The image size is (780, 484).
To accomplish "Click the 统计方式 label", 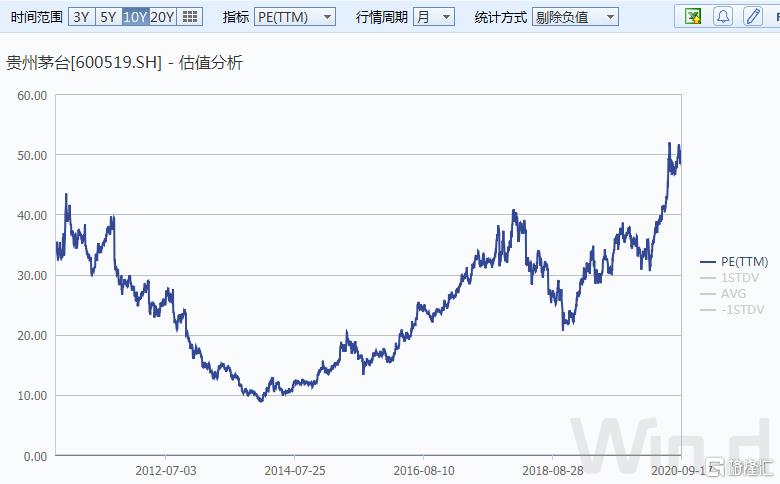I will (x=500, y=17).
